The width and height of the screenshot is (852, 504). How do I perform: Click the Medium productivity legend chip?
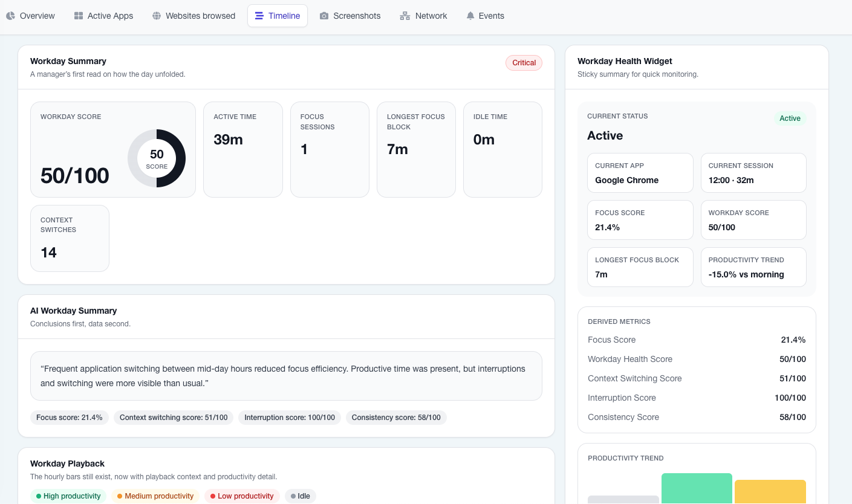(155, 496)
